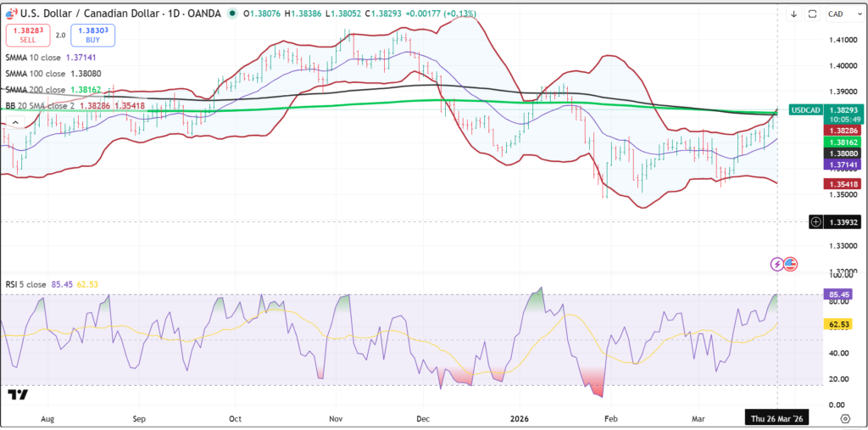Open chart settings hexagon icon at bottom right
Viewport: 868px width, 430px height.
point(844,418)
